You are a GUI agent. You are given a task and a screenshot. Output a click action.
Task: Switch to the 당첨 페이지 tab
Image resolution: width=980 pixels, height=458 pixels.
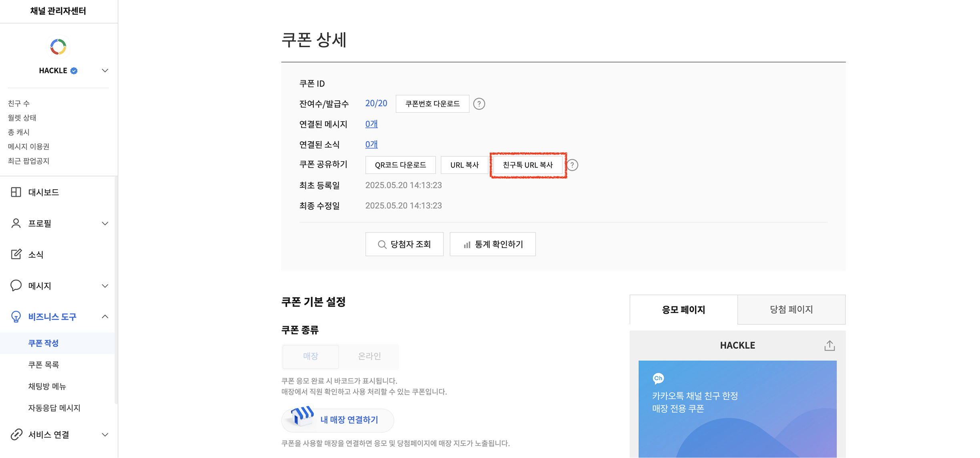[791, 309]
